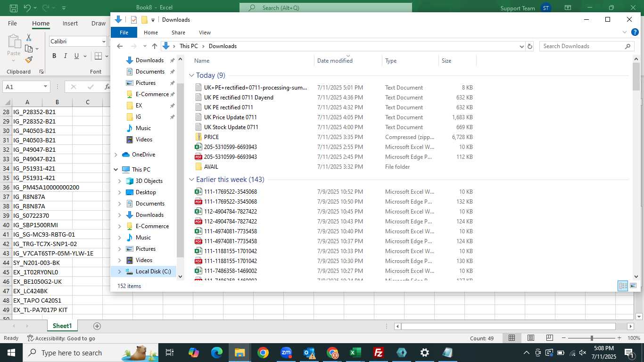This screenshot has width=644, height=362.
Task: Sort files by Name column header
Action: (x=252, y=61)
